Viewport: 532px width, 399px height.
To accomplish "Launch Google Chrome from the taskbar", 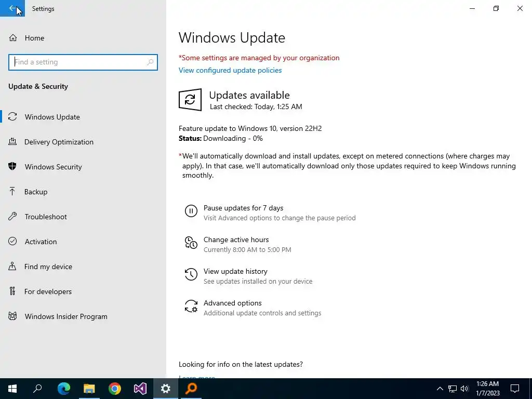I will [x=115, y=389].
